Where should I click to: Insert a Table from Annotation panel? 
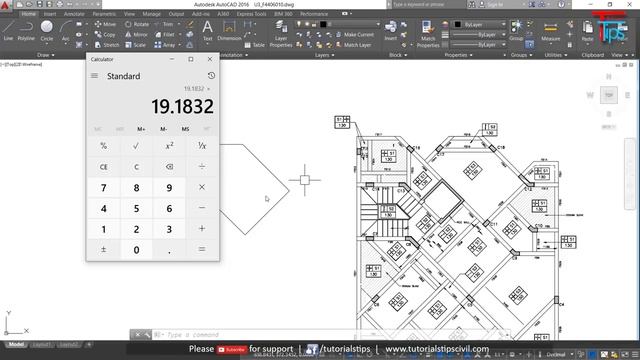[255, 45]
